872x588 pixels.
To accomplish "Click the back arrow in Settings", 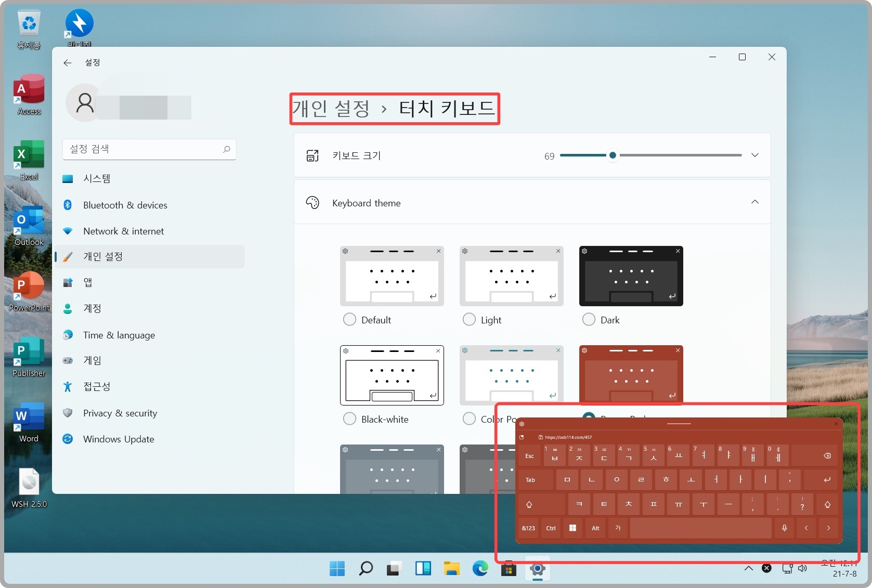I will point(67,62).
